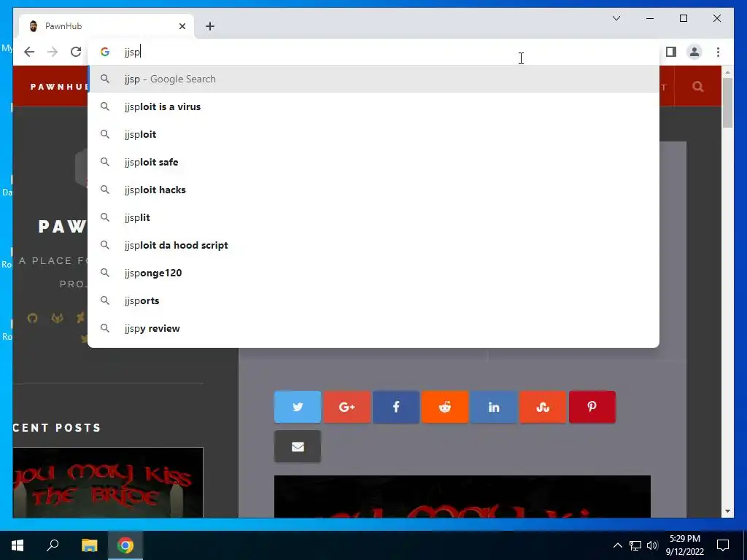747x560 pixels.
Task: Click the forward navigation arrow
Action: (53, 52)
